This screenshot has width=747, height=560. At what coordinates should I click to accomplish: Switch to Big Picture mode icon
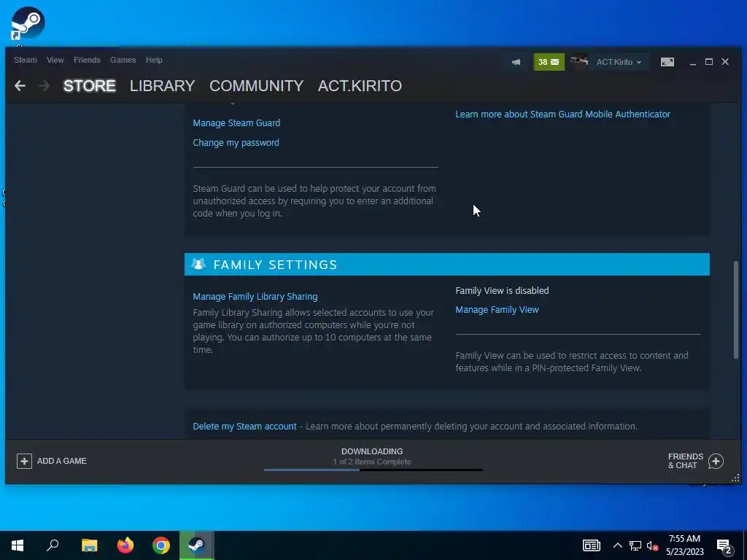point(667,62)
